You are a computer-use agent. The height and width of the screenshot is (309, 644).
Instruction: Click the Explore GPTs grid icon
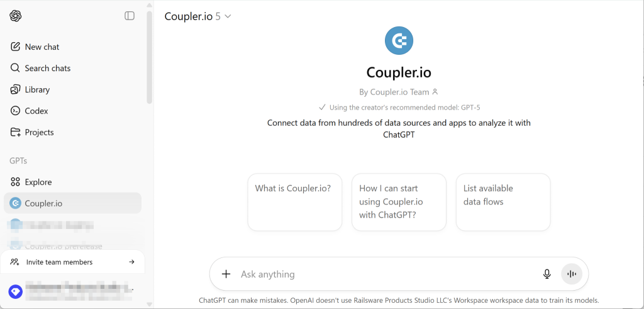tap(16, 182)
